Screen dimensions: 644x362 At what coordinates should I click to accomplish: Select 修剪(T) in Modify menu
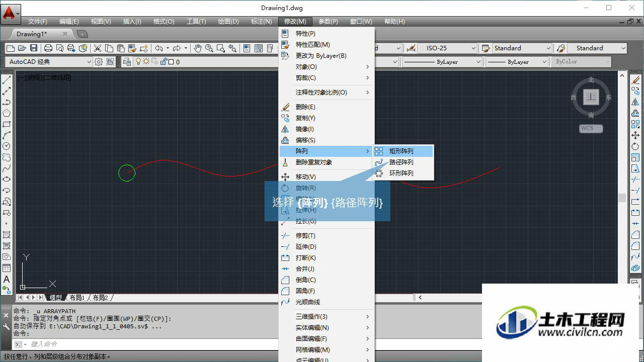click(327, 236)
